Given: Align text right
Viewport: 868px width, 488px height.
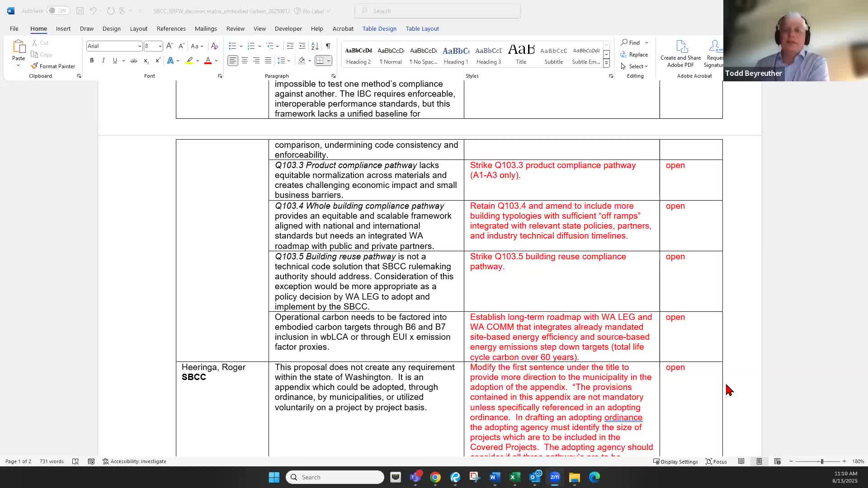Looking at the screenshot, I should point(256,60).
